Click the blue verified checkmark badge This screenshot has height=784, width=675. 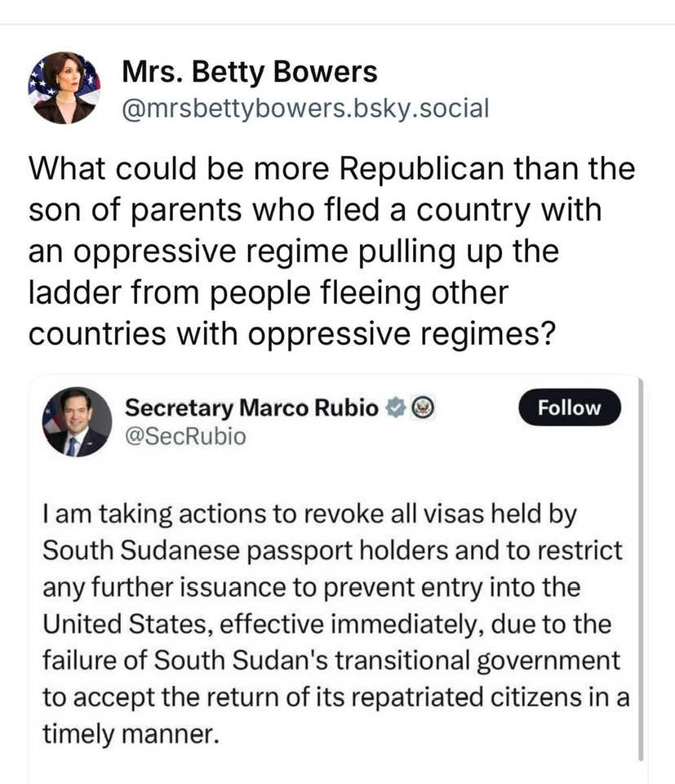[395, 408]
